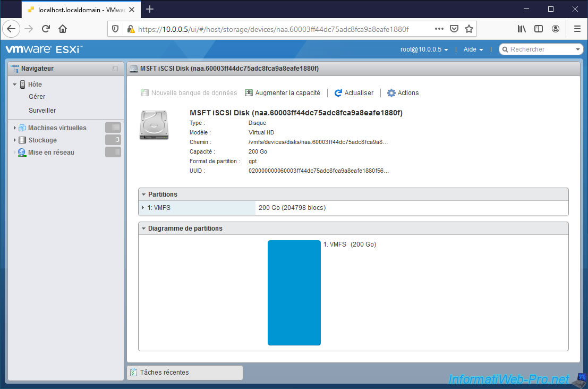Image resolution: width=588 pixels, height=389 pixels.
Task: Collapse the Hôte tree node
Action: [14, 84]
